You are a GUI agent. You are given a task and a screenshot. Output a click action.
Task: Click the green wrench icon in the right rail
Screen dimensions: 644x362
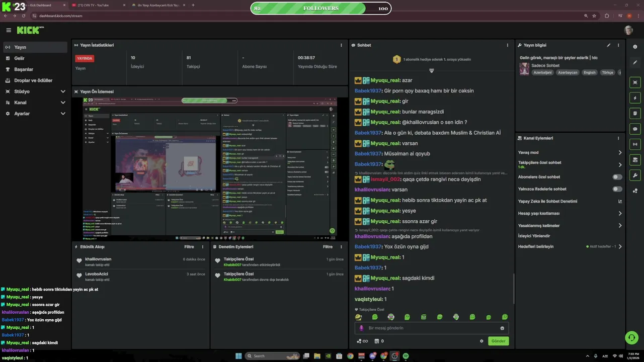click(635, 175)
